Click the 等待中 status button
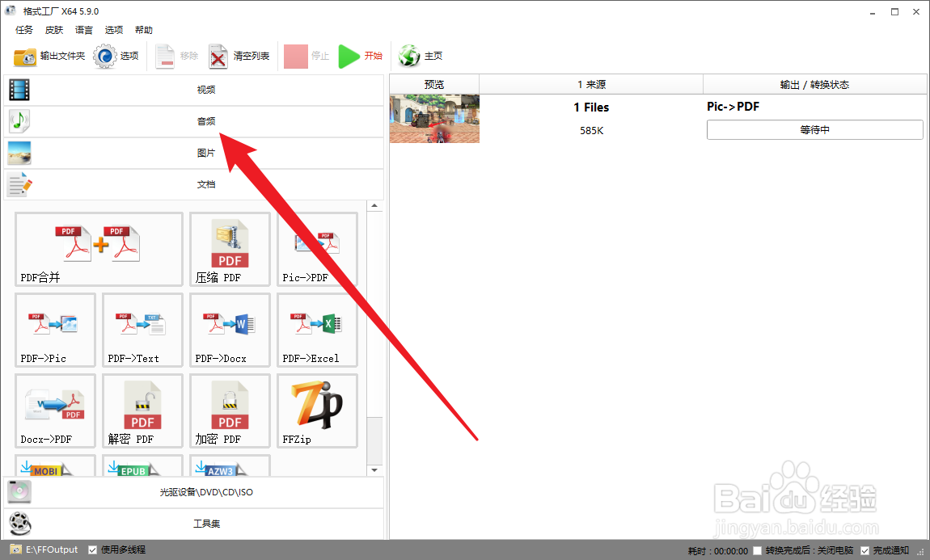This screenshot has width=930, height=560. [x=814, y=130]
